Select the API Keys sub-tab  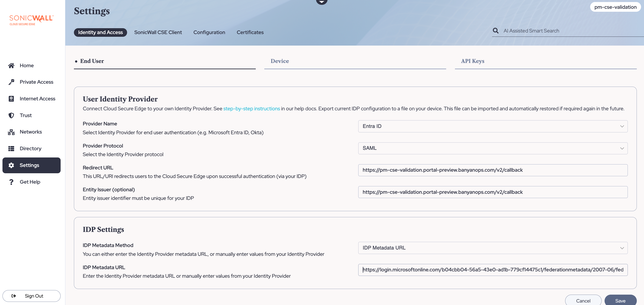(472, 61)
